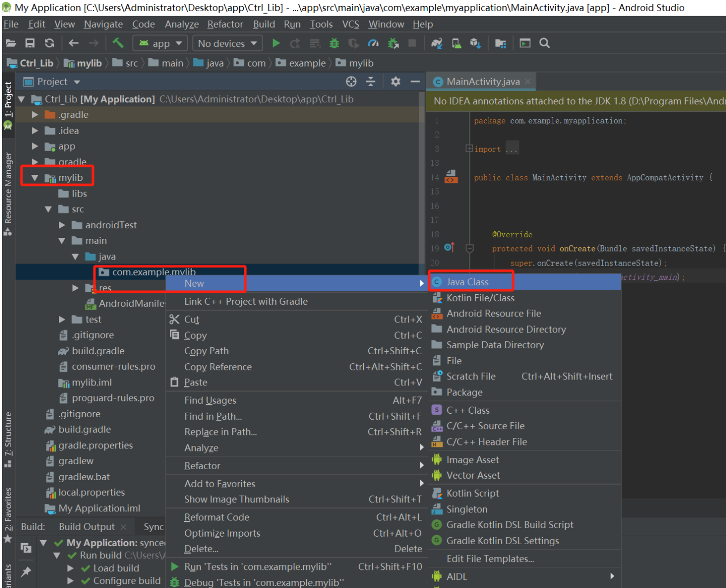Click the Make Project hammer icon
This screenshot has height=588, width=726.
(x=118, y=43)
